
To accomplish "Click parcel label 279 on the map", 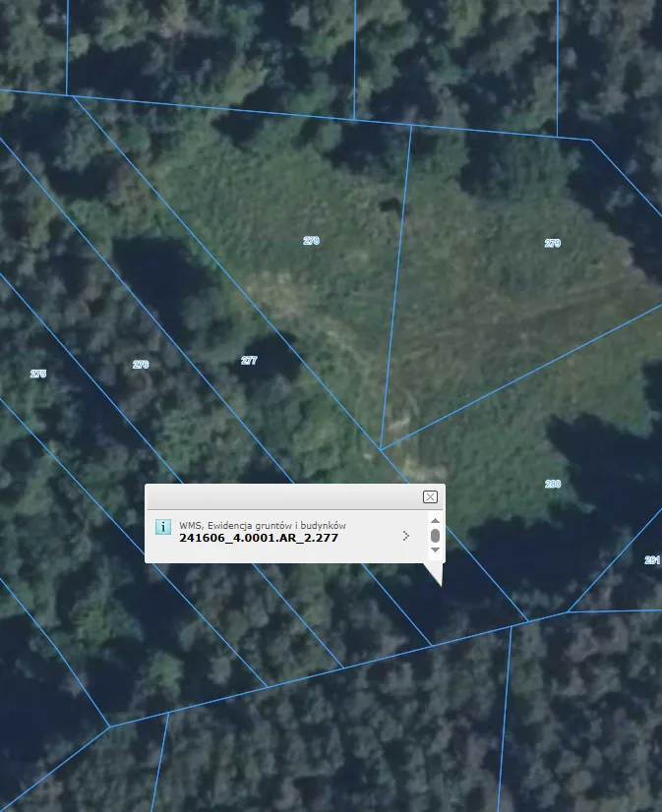I will point(553,244).
